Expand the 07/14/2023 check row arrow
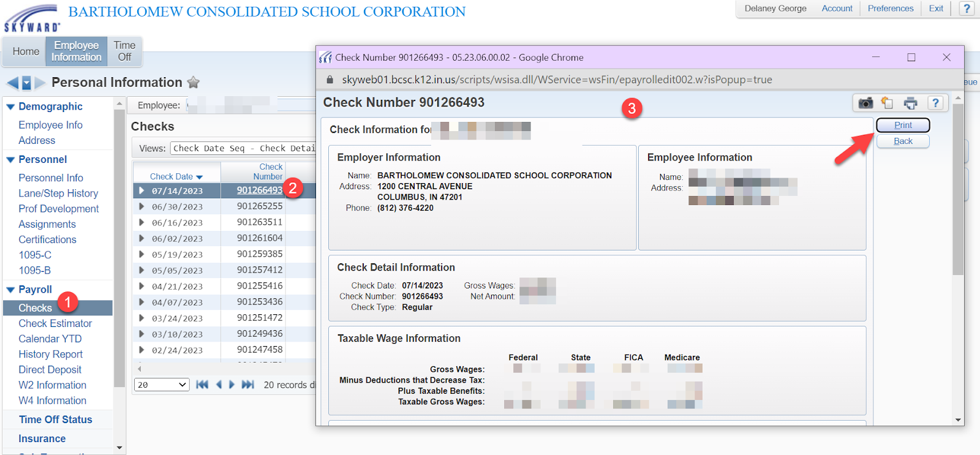Image resolution: width=980 pixels, height=455 pixels. pyautogui.click(x=142, y=190)
